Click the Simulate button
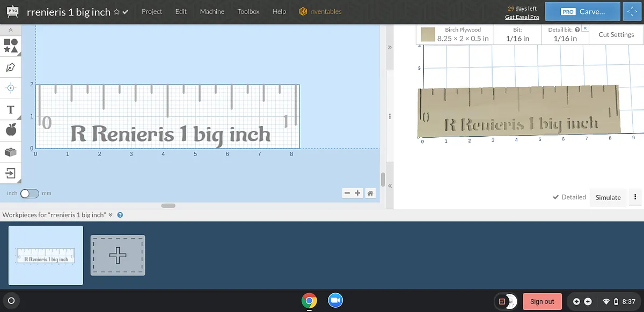 [608, 197]
